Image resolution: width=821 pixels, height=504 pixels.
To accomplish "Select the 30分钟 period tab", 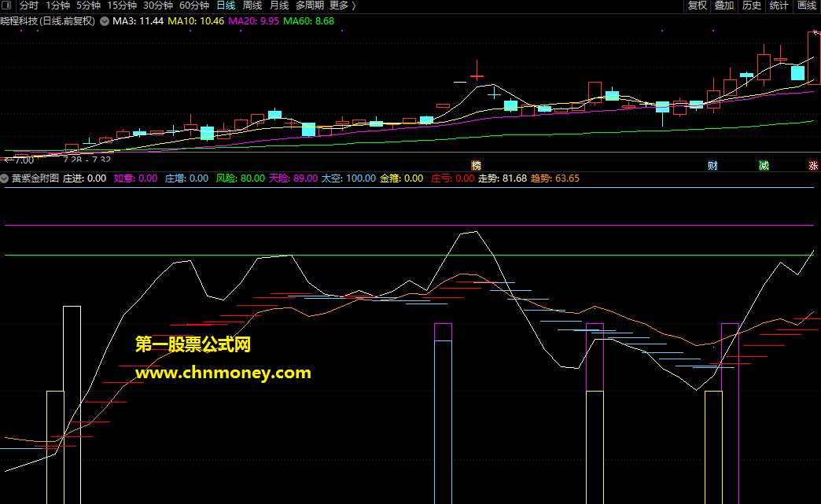I will coord(158,6).
